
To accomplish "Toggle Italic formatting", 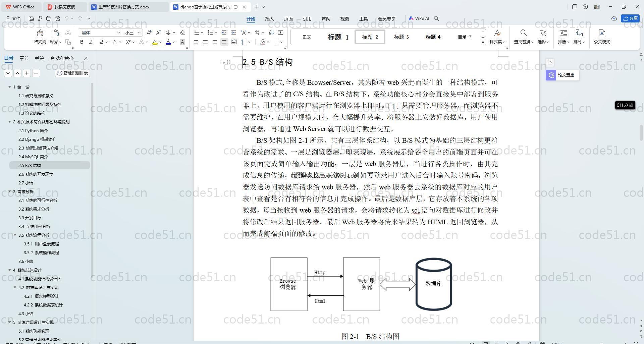I will point(91,42).
